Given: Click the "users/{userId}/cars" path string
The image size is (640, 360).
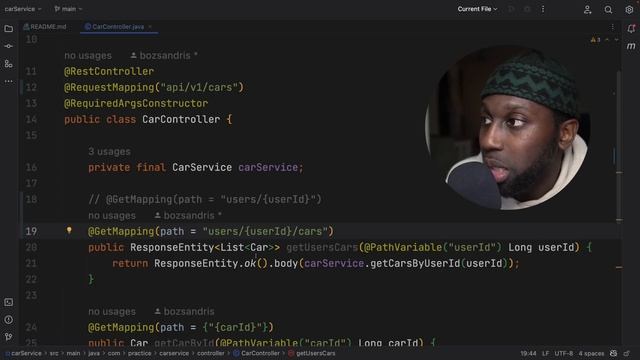Looking at the screenshot, I should point(265,231).
